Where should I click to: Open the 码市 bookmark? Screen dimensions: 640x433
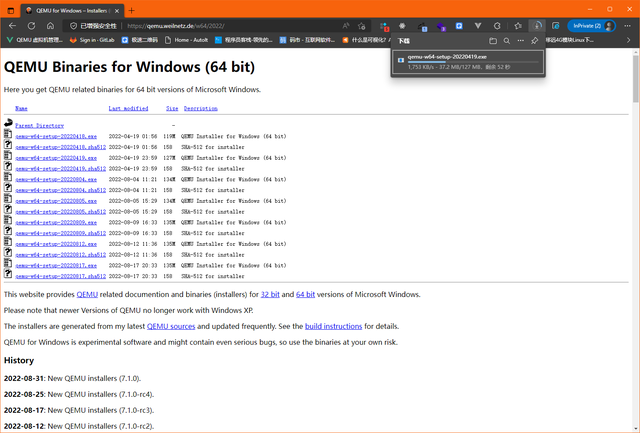tap(307, 40)
